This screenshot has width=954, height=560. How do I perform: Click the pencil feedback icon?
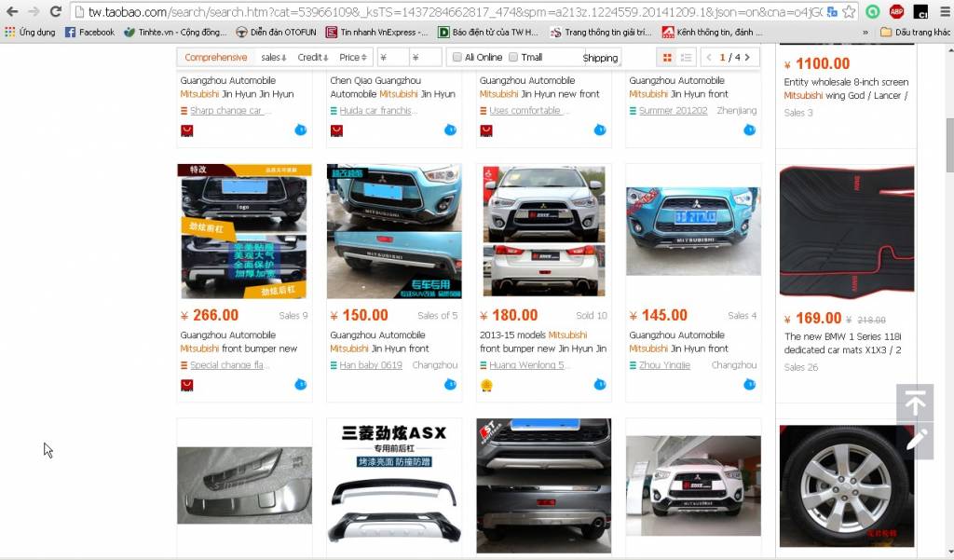tap(915, 440)
